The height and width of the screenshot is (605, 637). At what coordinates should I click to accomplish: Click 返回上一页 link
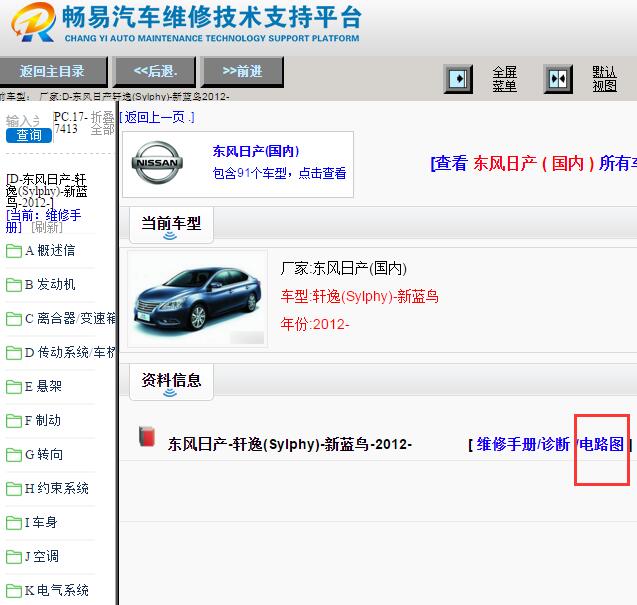[157, 117]
